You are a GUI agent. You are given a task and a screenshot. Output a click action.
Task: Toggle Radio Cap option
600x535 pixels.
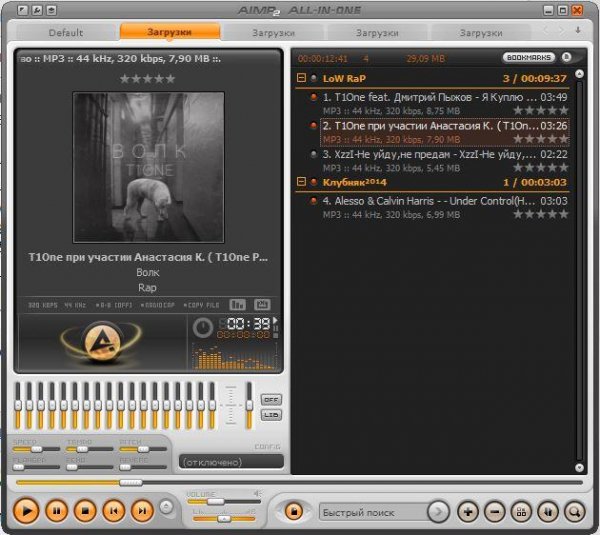tap(158, 305)
